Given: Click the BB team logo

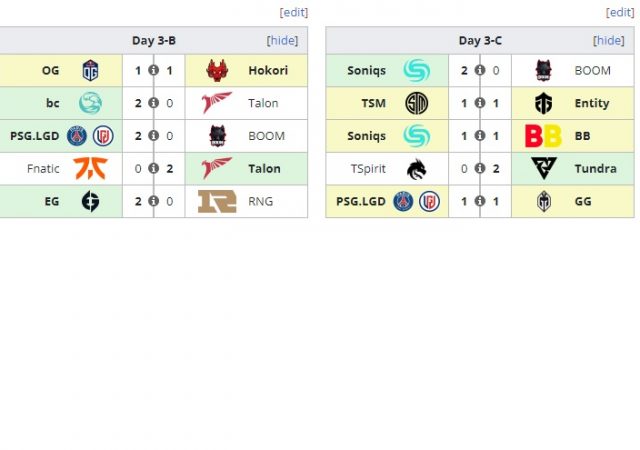Looking at the screenshot, I should tap(543, 136).
